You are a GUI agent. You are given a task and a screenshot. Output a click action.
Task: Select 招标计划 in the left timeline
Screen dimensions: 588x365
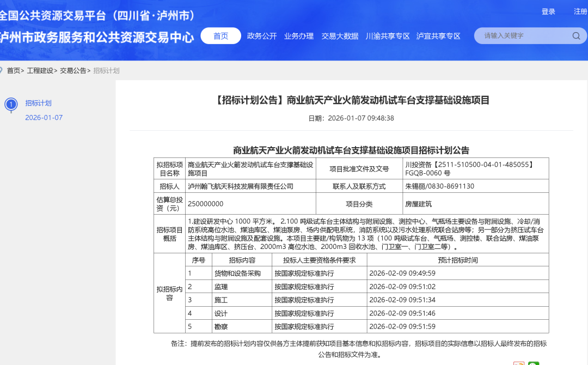pyautogui.click(x=38, y=103)
